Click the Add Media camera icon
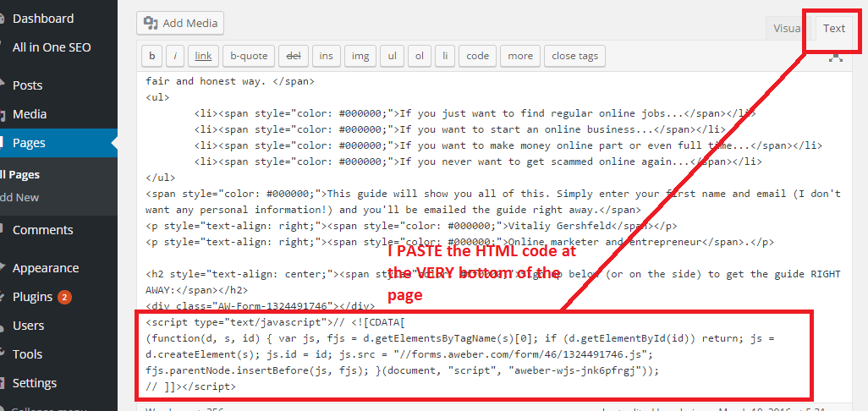 151,23
